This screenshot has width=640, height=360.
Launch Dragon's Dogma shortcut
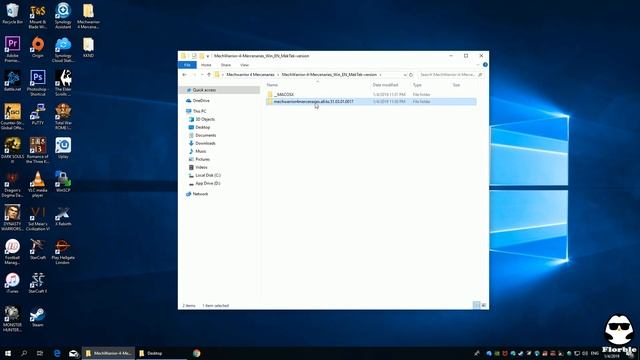pos(12,184)
